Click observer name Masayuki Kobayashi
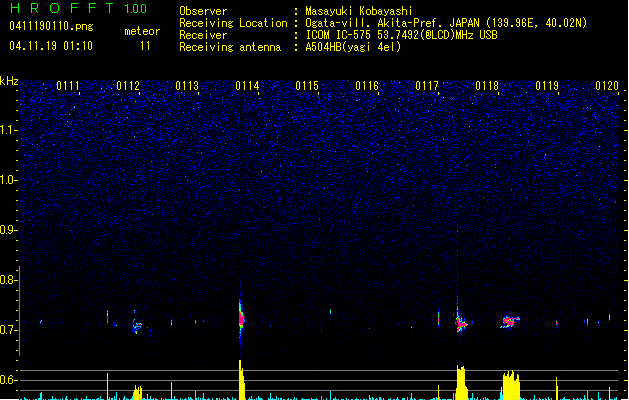This screenshot has width=629, height=400. tap(359, 11)
